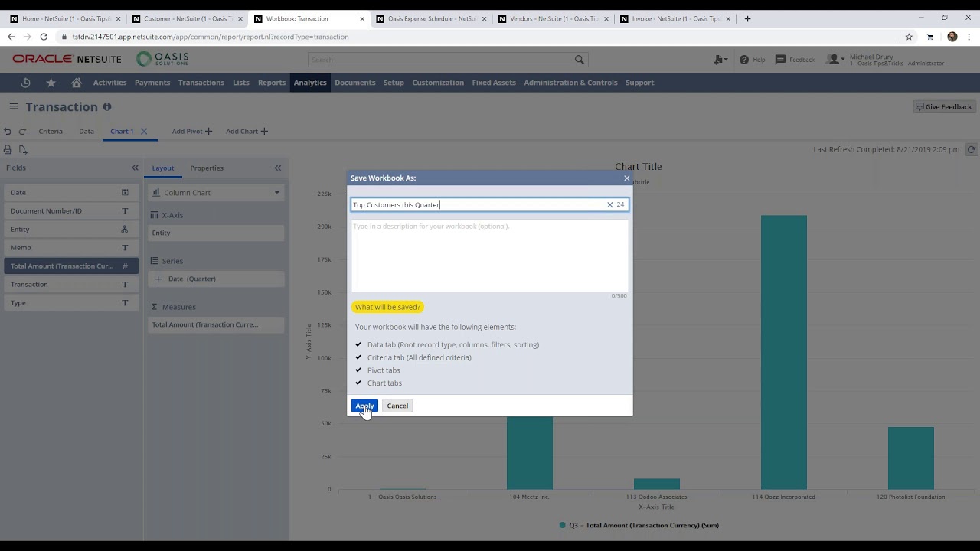Open the Transactions menu
980x551 pixels.
pos(201,83)
